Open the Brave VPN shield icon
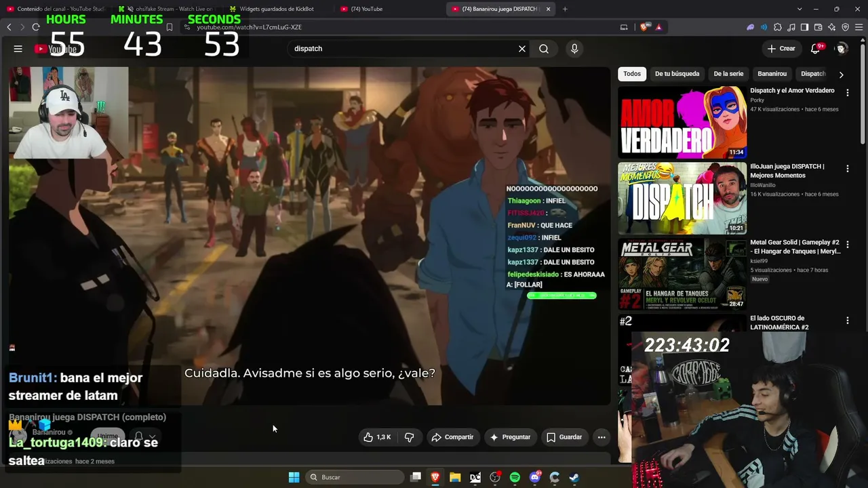This screenshot has width=868, height=488. click(845, 27)
